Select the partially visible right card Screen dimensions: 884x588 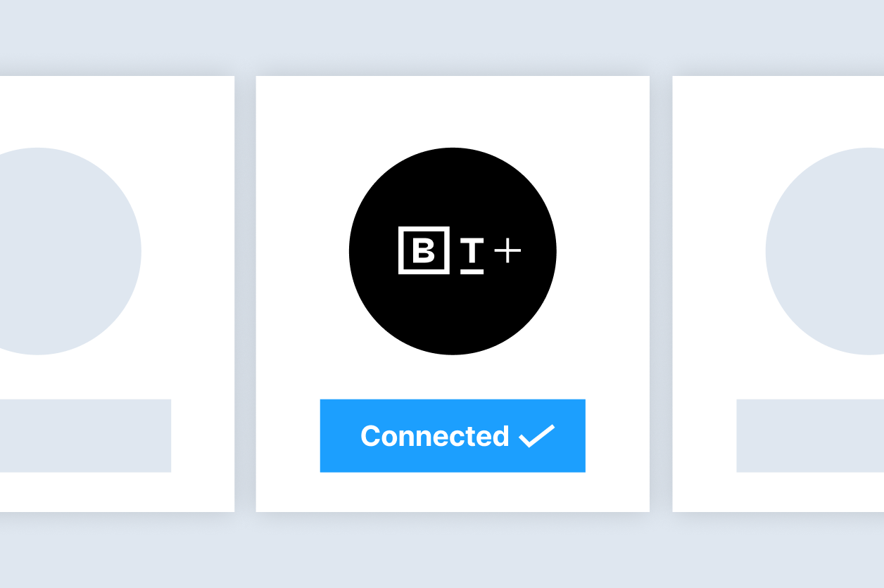coord(778,294)
